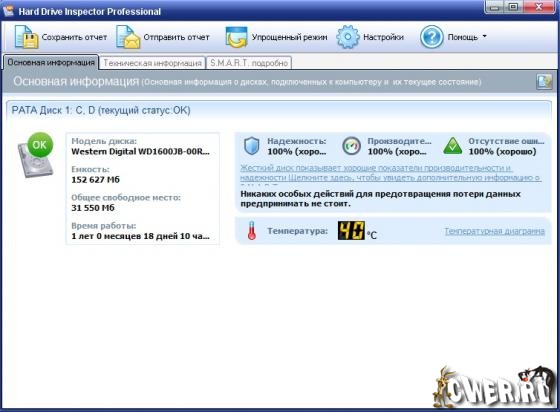Screen dimensions: 560x412
Task: Expand the Помощь dropdown arrow
Action: (485, 36)
